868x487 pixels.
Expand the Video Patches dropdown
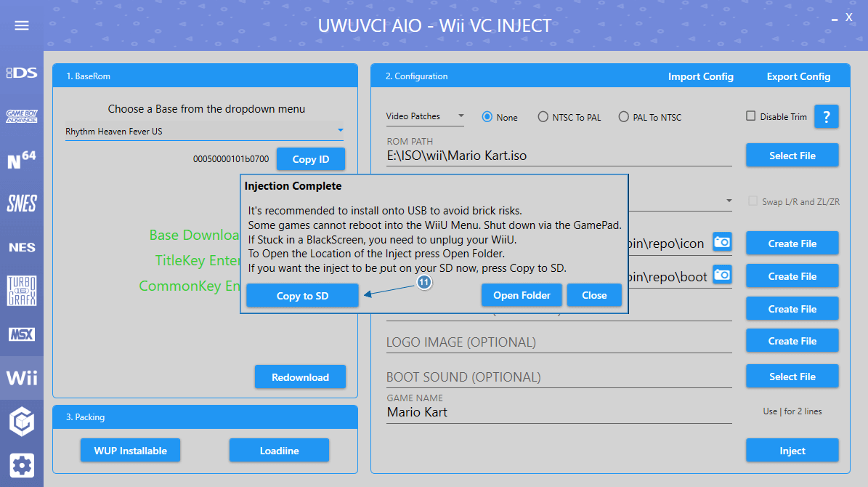425,116
